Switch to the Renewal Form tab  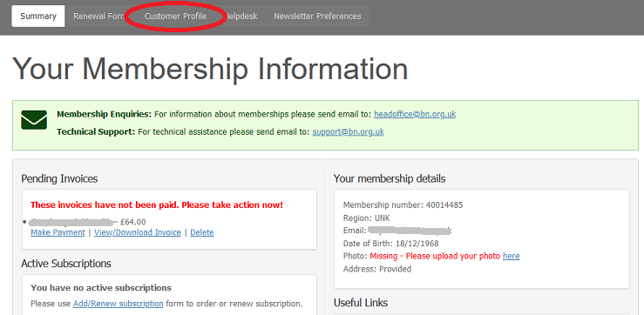point(98,16)
